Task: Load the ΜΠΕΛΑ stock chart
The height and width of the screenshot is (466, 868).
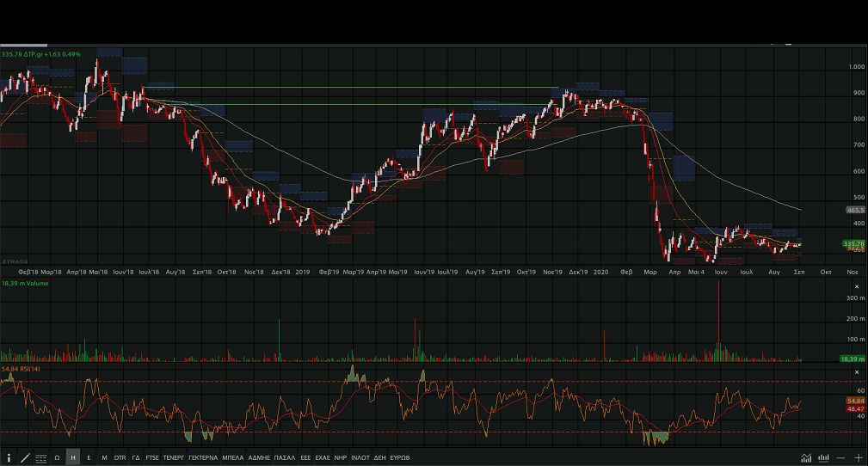Action: pyautogui.click(x=232, y=457)
